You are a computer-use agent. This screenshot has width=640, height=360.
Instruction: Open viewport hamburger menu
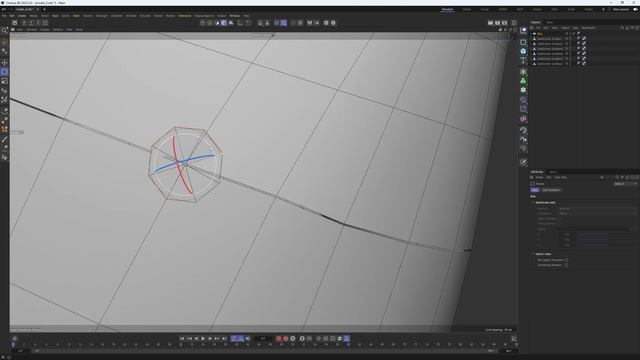point(13,29)
